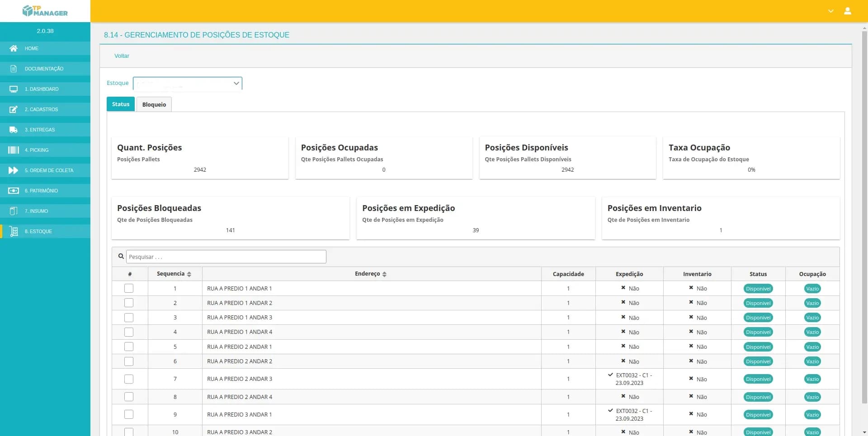Sort by Sequencia column arrows
The width and height of the screenshot is (868, 436).
click(189, 274)
